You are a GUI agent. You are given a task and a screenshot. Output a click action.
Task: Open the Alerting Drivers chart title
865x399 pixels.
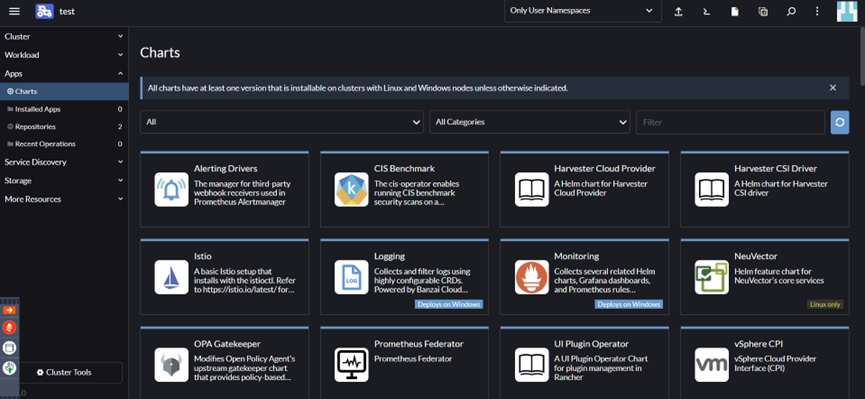(x=226, y=168)
